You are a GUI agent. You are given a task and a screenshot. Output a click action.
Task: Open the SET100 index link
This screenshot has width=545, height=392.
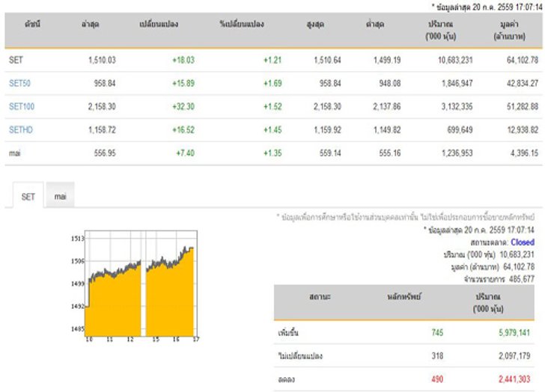(22, 106)
